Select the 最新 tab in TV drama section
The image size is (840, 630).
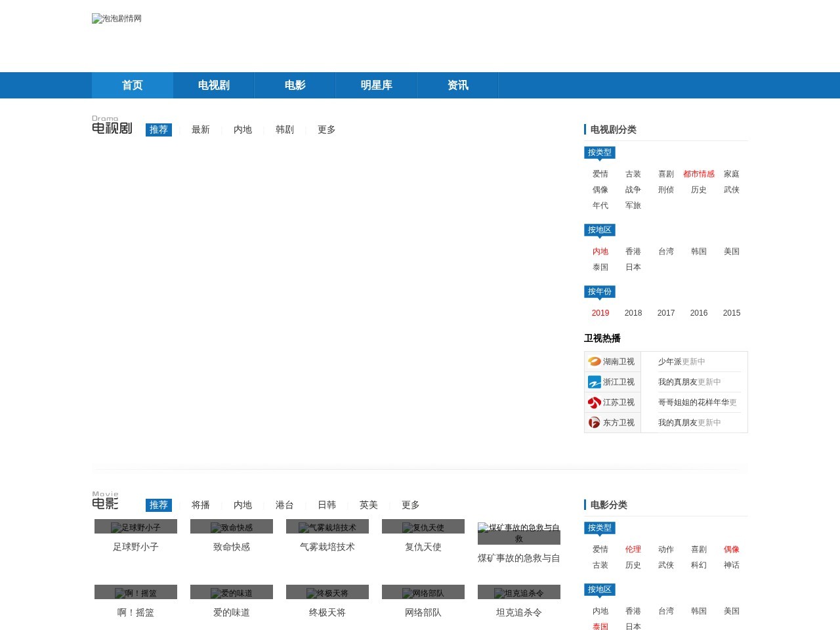point(201,130)
